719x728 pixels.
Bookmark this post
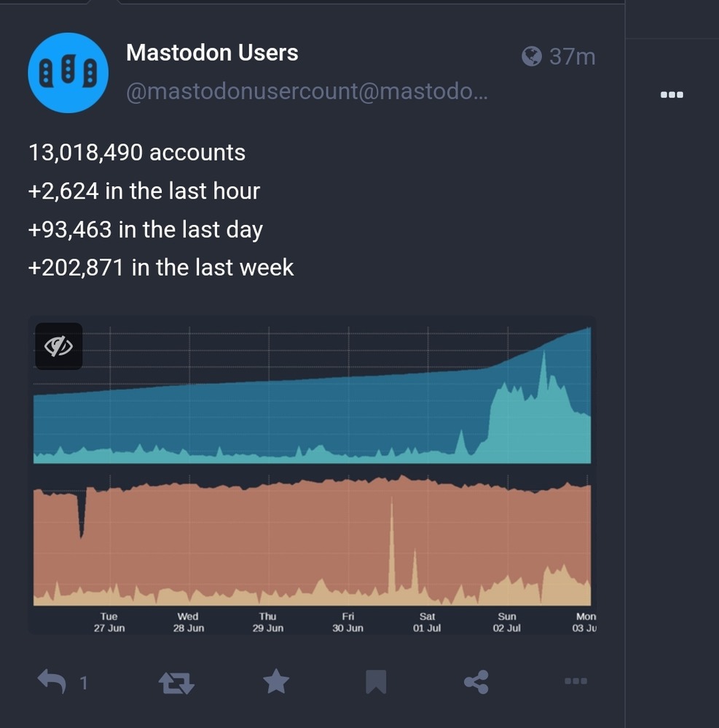(376, 681)
